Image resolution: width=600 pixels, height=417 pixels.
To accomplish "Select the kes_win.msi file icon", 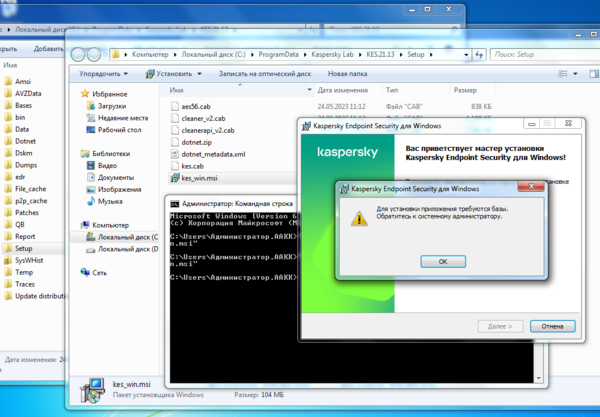I will (175, 178).
